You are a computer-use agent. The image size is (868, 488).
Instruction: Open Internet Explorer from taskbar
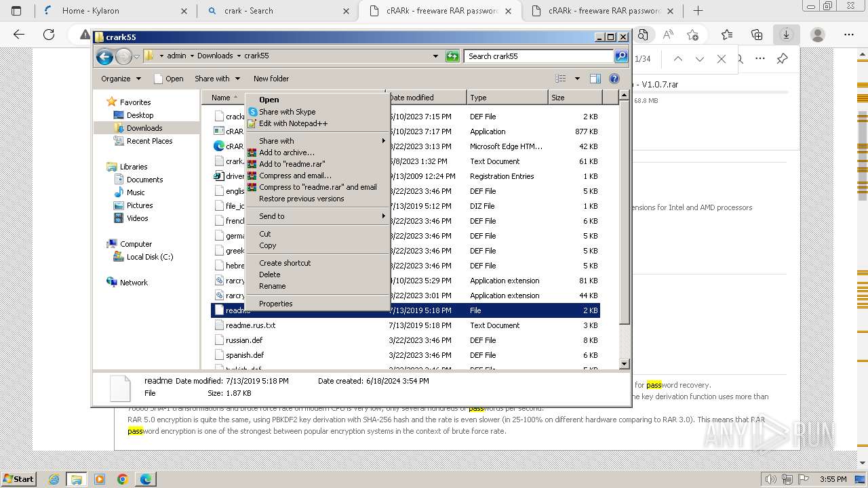click(x=54, y=479)
